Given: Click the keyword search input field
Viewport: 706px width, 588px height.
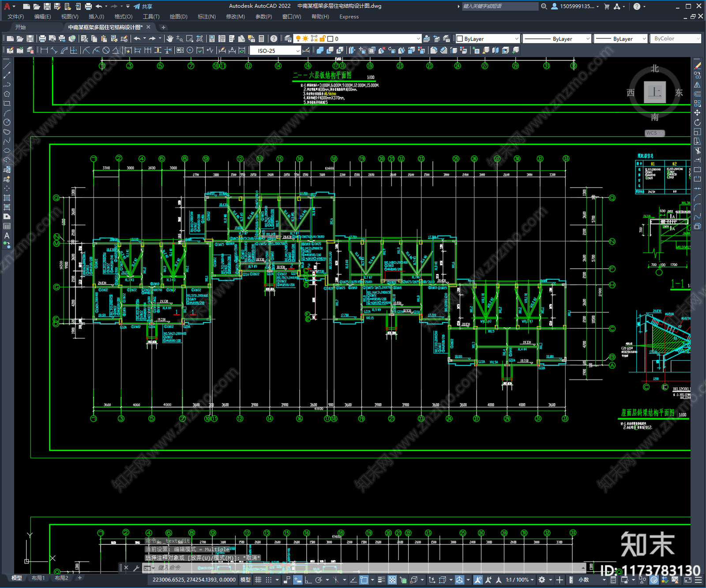Looking at the screenshot, I should pos(499,6).
